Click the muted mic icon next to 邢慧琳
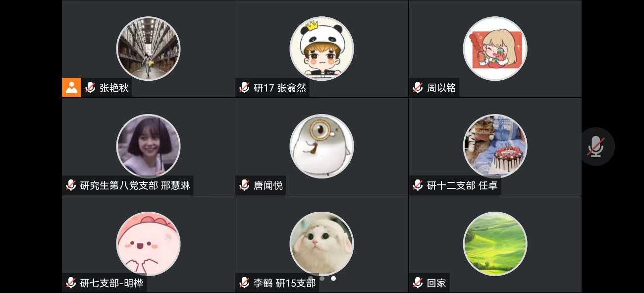The height and width of the screenshot is (293, 644). [71, 185]
